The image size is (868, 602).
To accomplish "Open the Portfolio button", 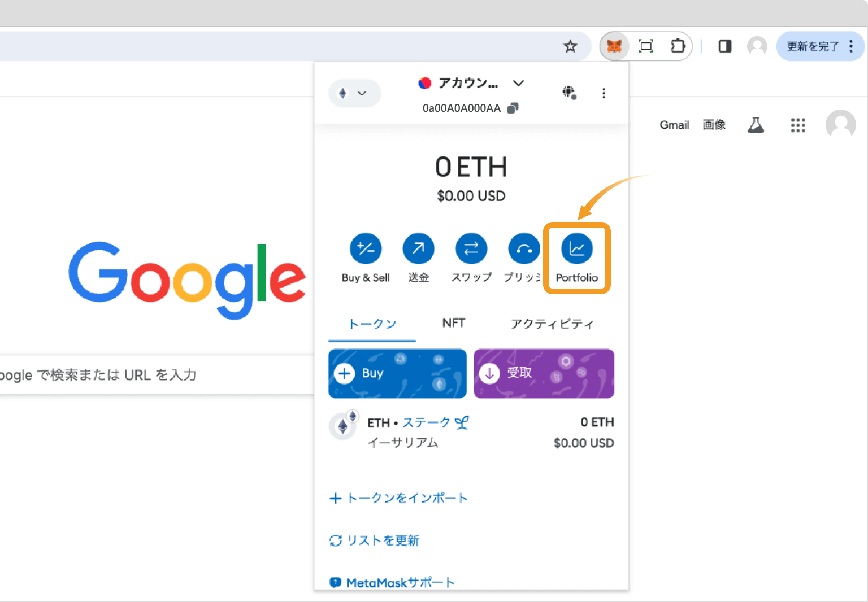I will click(577, 259).
